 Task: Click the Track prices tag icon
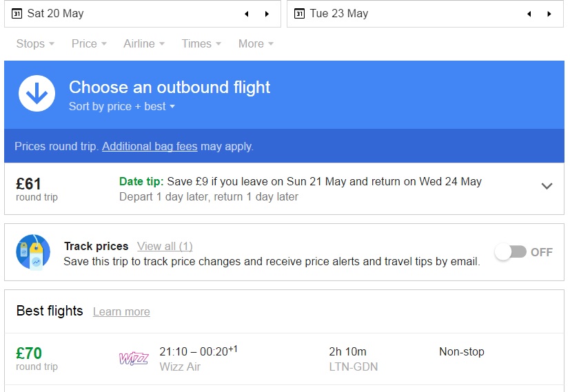click(33, 251)
